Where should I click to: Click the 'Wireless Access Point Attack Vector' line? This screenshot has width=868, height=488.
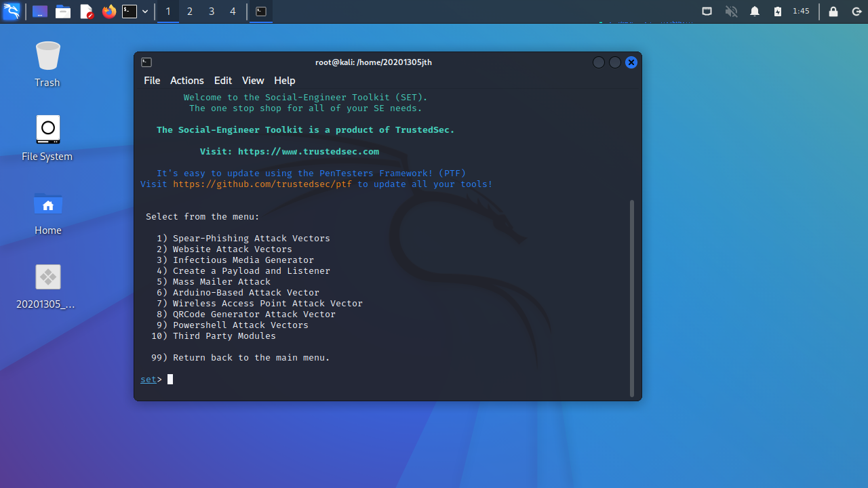tap(260, 304)
